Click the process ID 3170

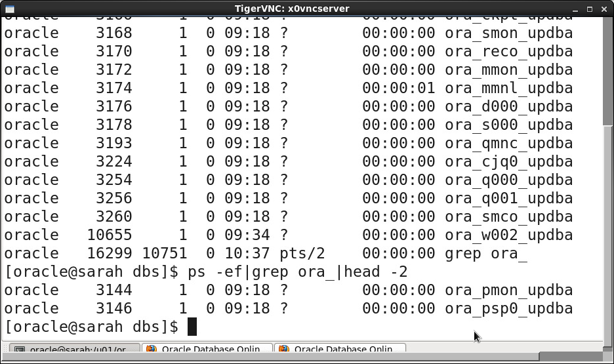pos(114,51)
